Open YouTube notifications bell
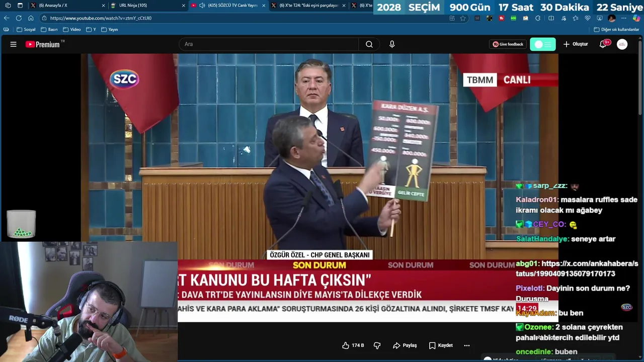This screenshot has height=362, width=644. [x=603, y=44]
